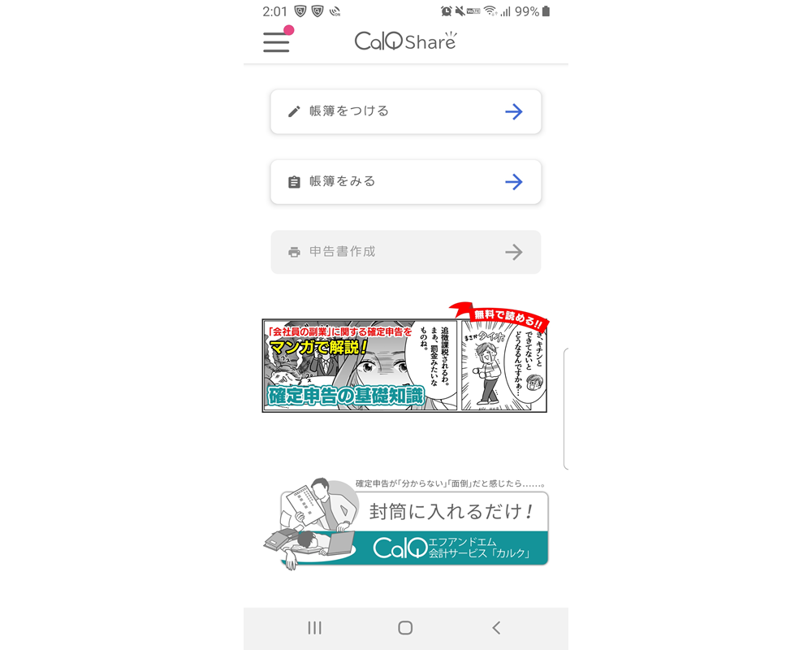Tap the side edge panel handle
This screenshot has width=812, height=650.
tap(565, 409)
